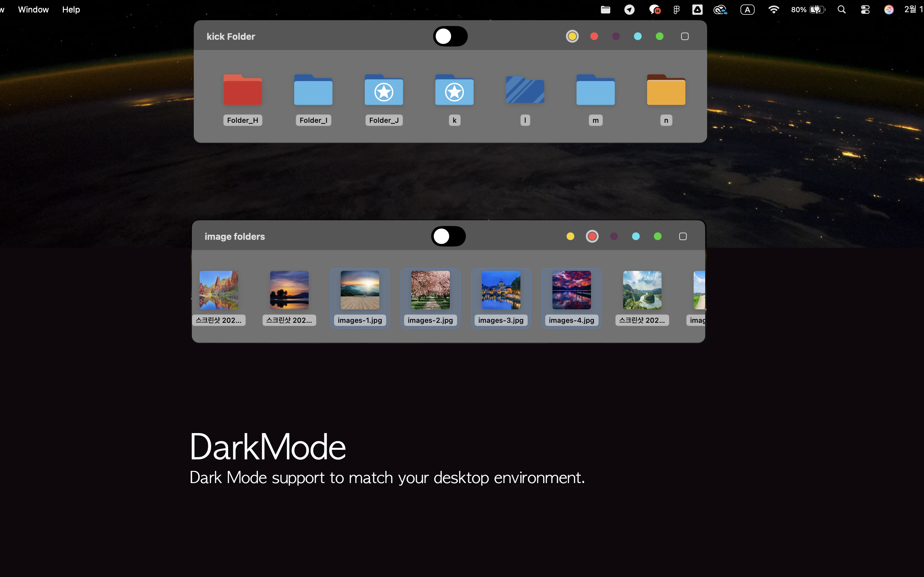Click the Folder_I name label
The width and height of the screenshot is (924, 577).
[313, 120]
